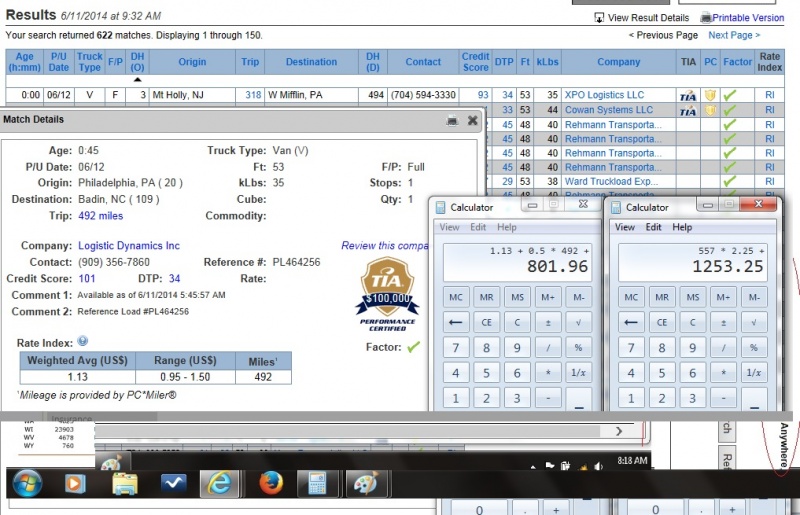Click backspace arrow in right Calculator
Image resolution: width=800 pixels, height=515 pixels.
click(631, 322)
